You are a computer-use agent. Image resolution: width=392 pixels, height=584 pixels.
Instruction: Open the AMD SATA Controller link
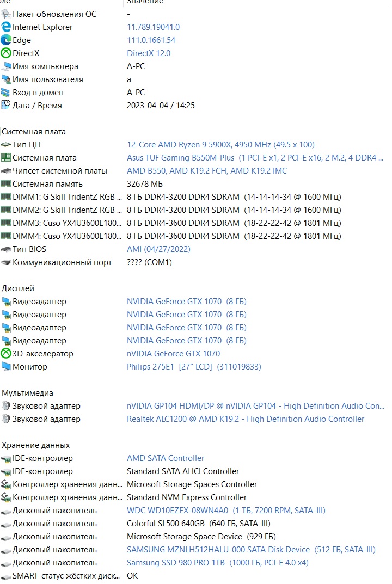(166, 458)
